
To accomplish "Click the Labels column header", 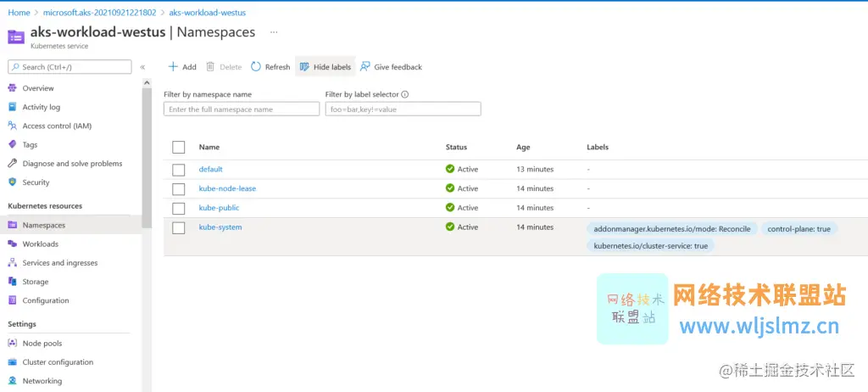I will (598, 147).
